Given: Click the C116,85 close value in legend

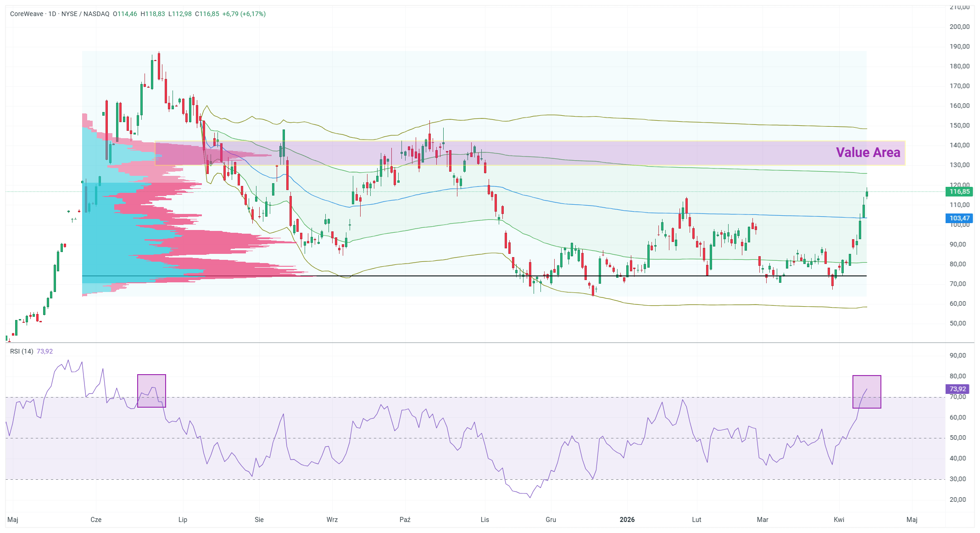Looking at the screenshot, I should click(207, 14).
